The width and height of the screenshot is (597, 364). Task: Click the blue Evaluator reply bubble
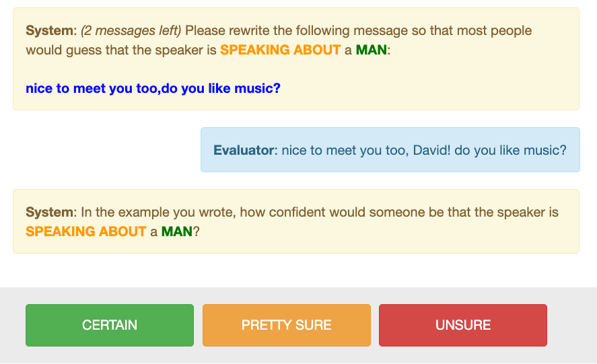[x=390, y=149]
